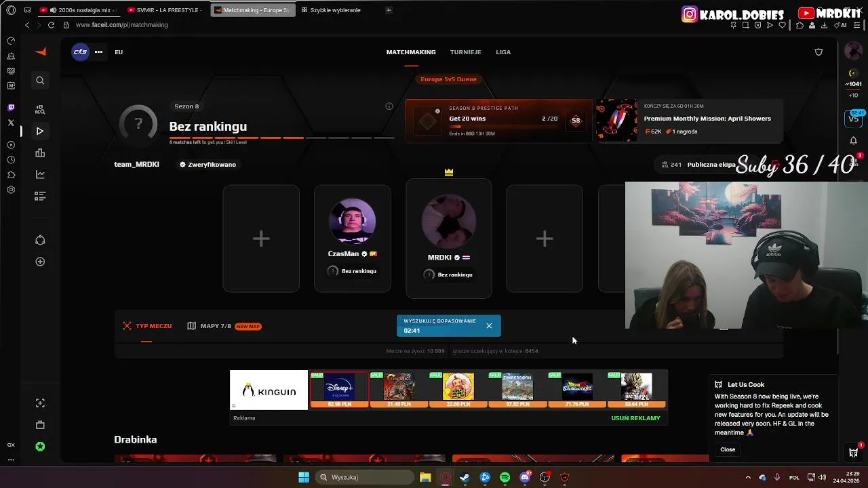The image size is (868, 488).
Task: Open the feed list icon in sidebar
Action: 40,196
